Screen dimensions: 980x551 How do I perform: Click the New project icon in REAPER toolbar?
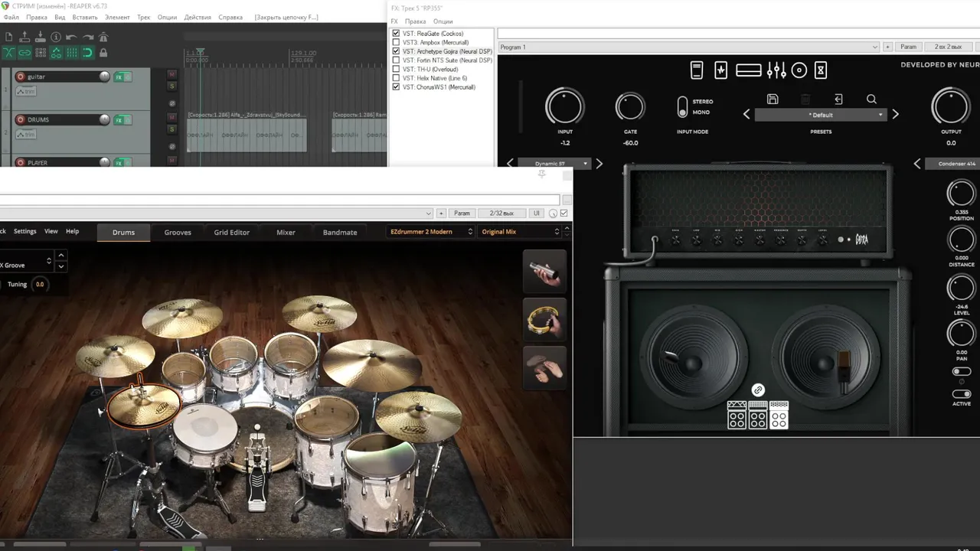8,37
